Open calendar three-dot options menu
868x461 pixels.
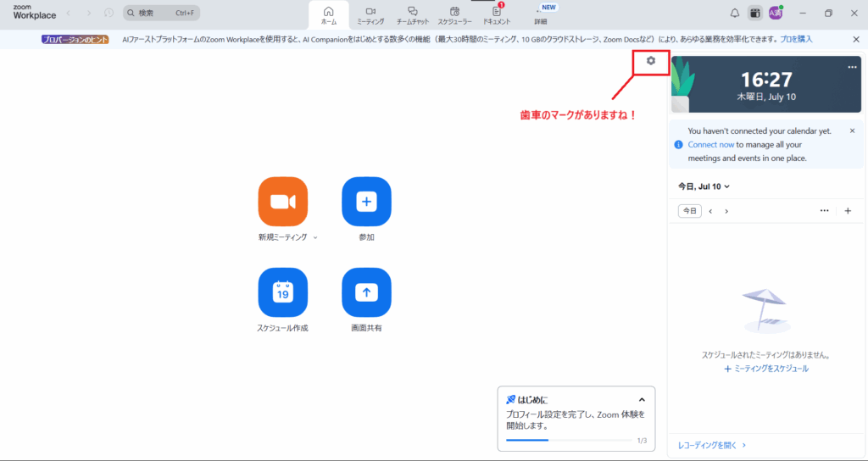pos(824,211)
